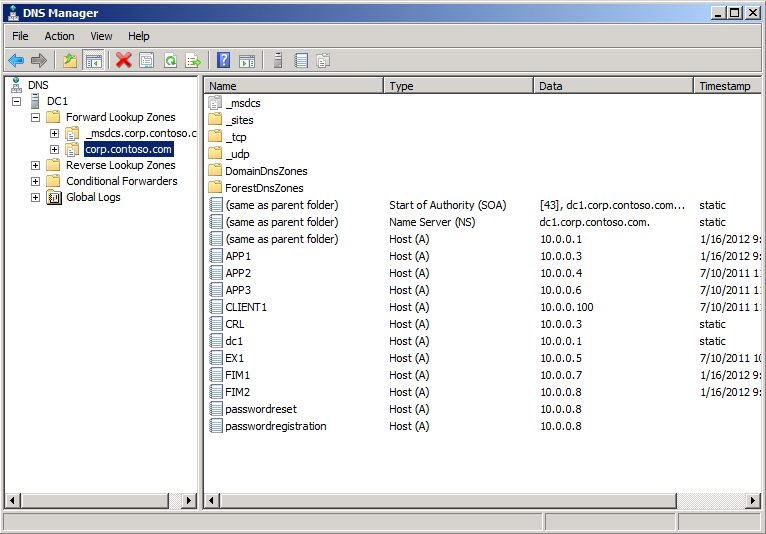
Task: Select the FIM2 host record
Action: 483,392
